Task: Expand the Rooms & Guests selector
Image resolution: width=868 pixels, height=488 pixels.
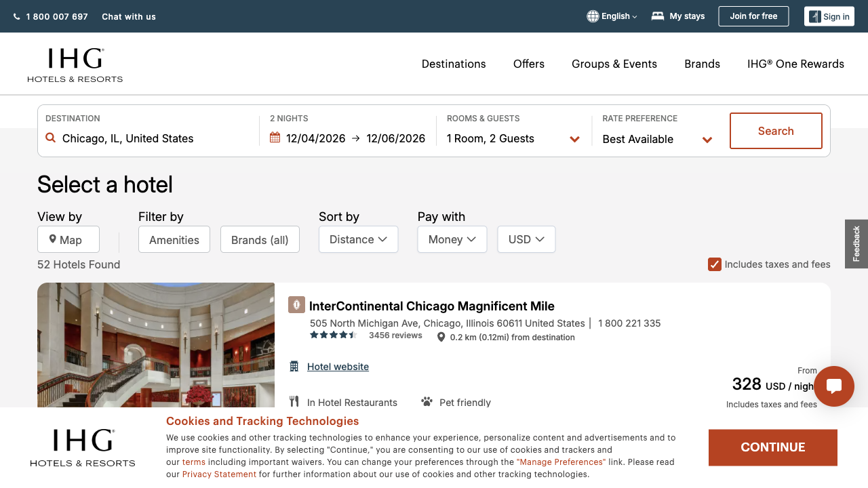Action: point(513,138)
